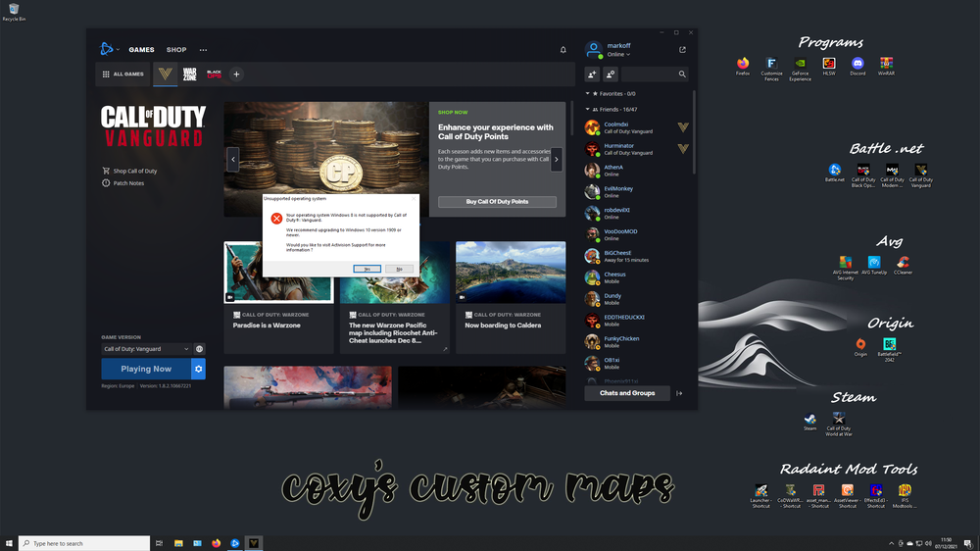The height and width of the screenshot is (551, 980).
Task: Open the GAMES tab
Action: [x=141, y=49]
